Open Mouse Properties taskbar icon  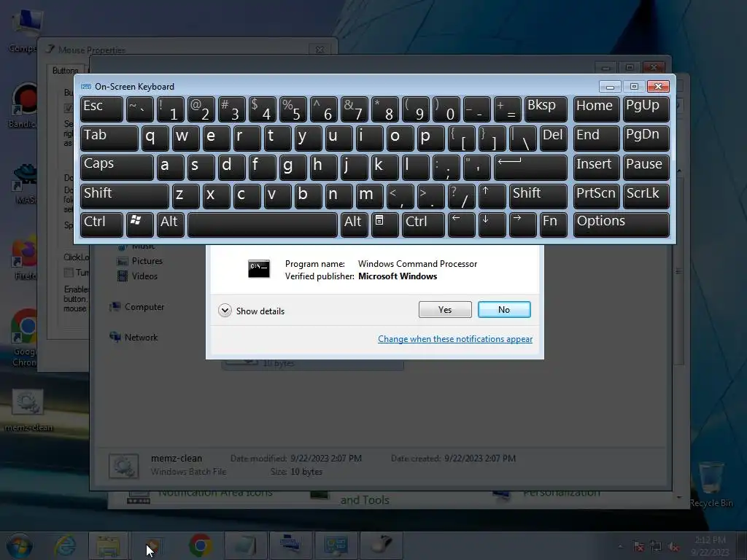pyautogui.click(x=382, y=545)
